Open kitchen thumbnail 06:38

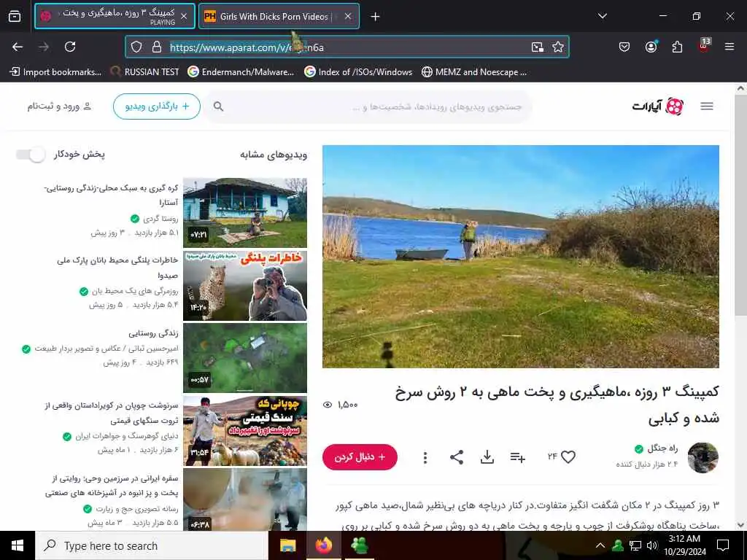[245, 500]
